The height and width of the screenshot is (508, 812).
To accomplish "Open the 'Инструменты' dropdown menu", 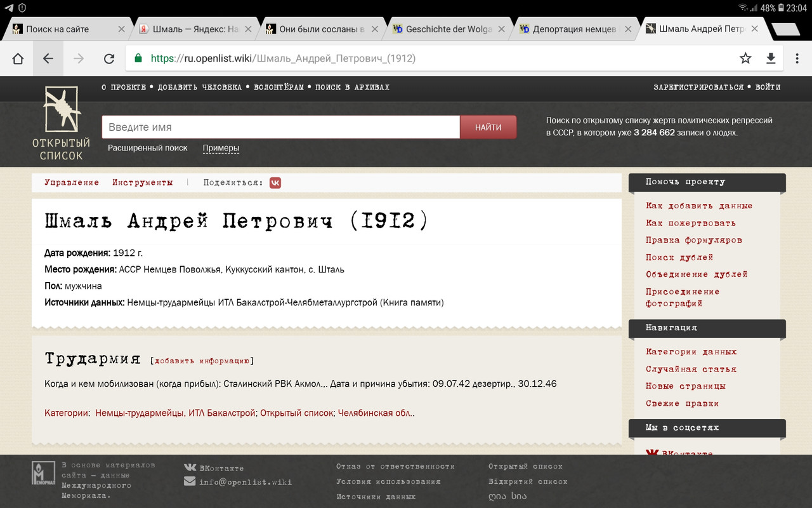I will click(143, 183).
